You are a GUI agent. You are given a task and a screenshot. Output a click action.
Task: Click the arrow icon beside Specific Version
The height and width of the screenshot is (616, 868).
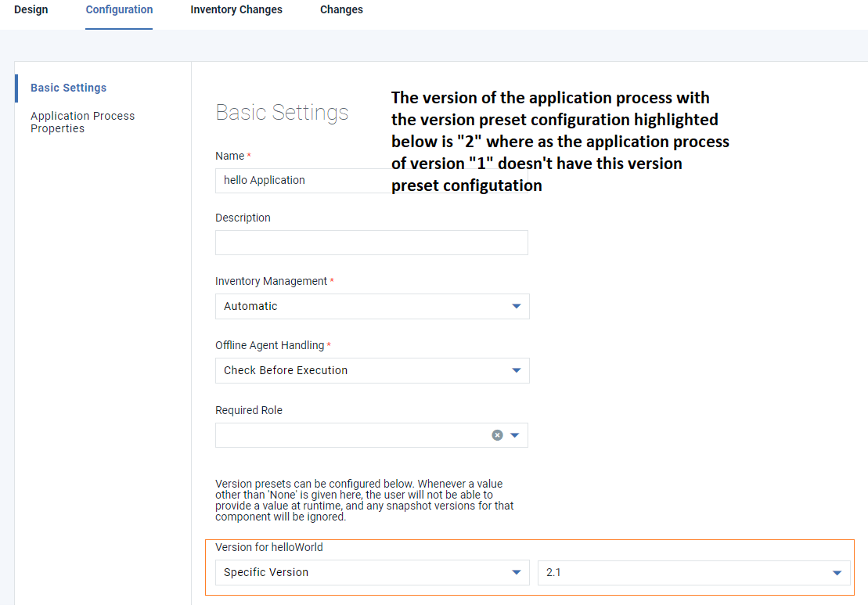click(x=516, y=572)
